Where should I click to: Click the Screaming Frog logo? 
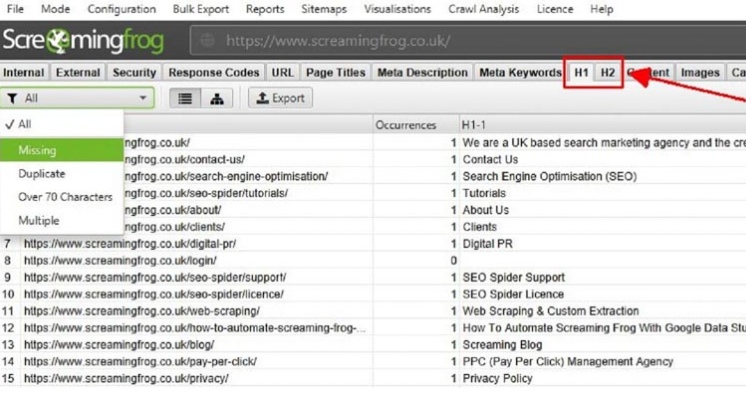click(83, 41)
